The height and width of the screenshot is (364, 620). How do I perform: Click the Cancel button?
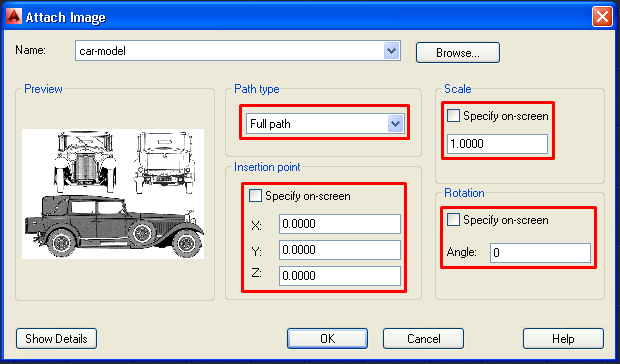(x=423, y=339)
